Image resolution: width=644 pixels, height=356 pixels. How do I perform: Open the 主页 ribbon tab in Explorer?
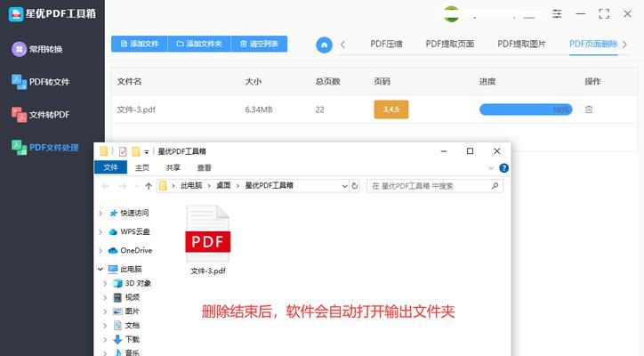click(142, 167)
